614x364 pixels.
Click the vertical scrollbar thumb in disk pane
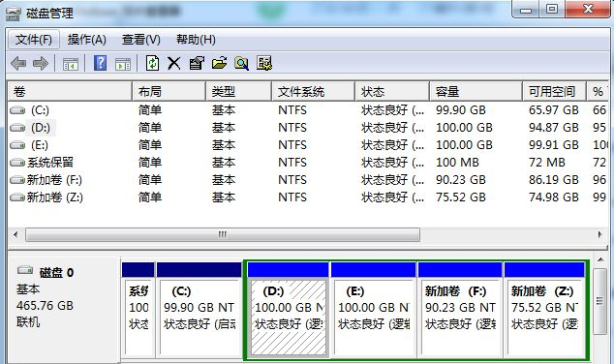[599, 301]
